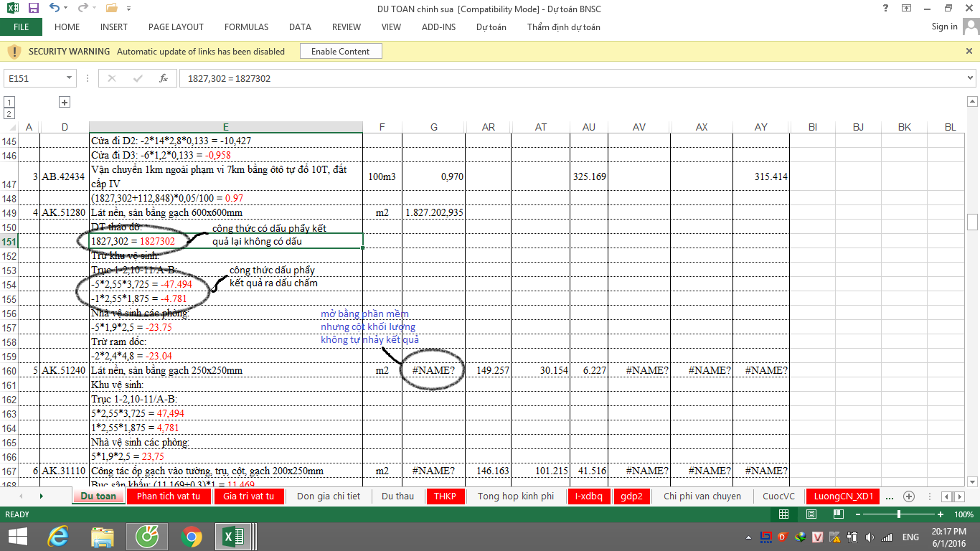The width and height of the screenshot is (980, 551).
Task: Open the Name Box dropdown arrow
Action: pyautogui.click(x=70, y=78)
